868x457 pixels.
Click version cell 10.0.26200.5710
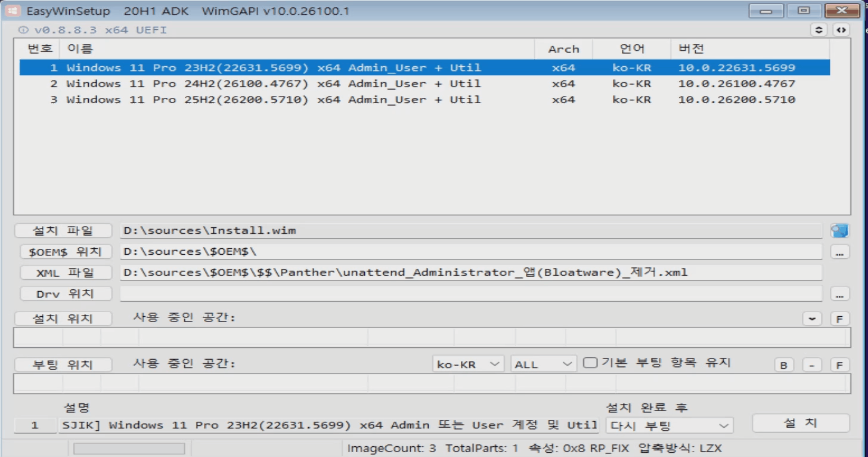[x=736, y=100]
